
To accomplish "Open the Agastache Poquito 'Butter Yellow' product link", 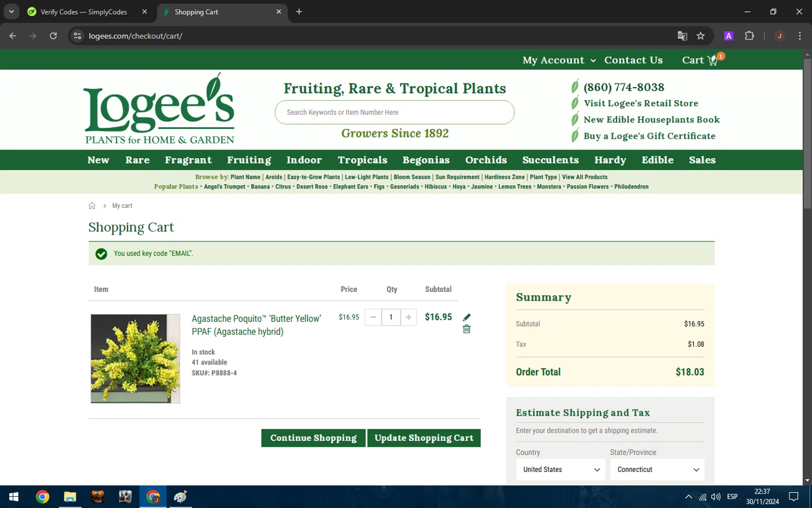I will point(256,325).
